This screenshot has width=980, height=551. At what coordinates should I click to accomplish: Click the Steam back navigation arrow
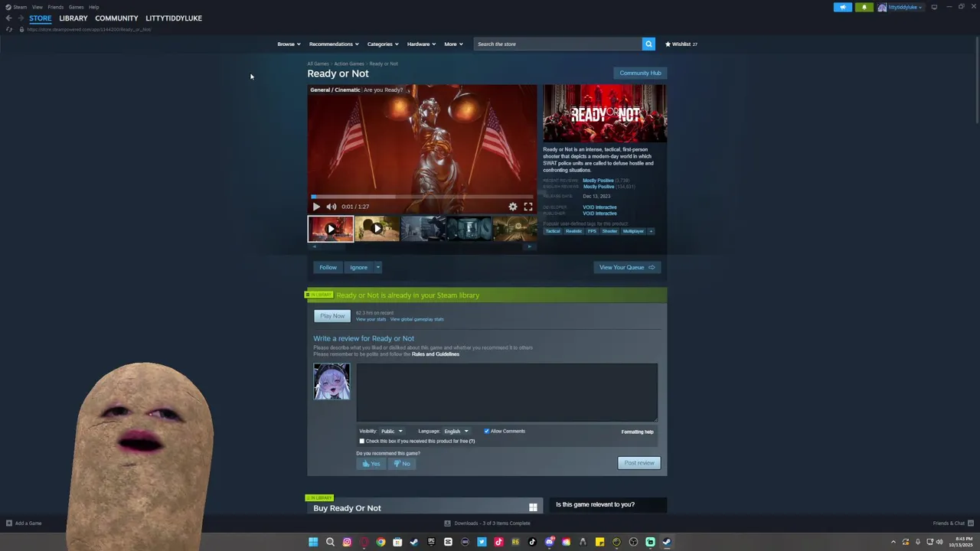point(8,18)
